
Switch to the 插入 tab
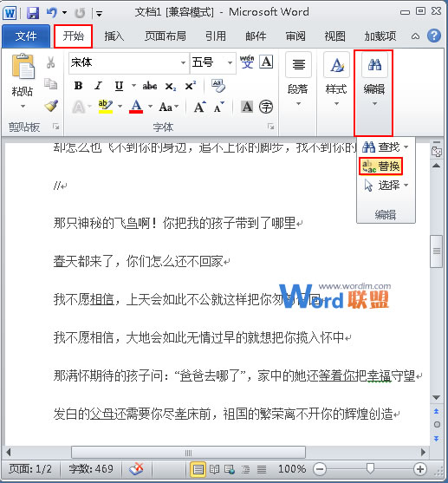pyautogui.click(x=114, y=36)
